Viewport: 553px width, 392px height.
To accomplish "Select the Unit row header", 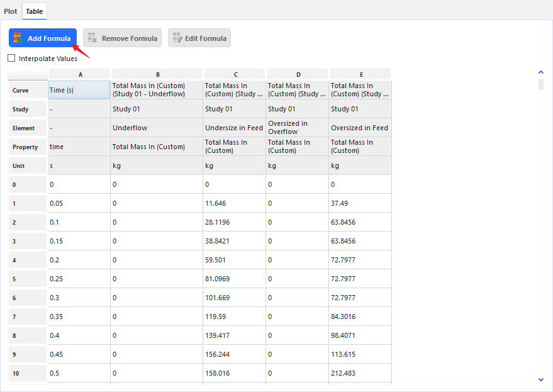I will click(x=28, y=165).
